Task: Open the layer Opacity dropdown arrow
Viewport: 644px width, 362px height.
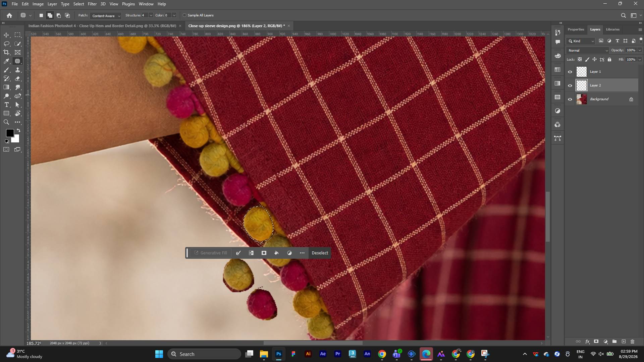Action: (x=640, y=50)
